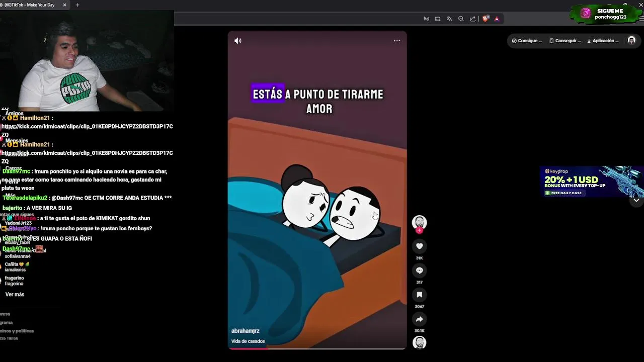Click 'bajerito : A VER MIRA SU IG' message
The width and height of the screenshot is (644, 362).
[x=37, y=208]
